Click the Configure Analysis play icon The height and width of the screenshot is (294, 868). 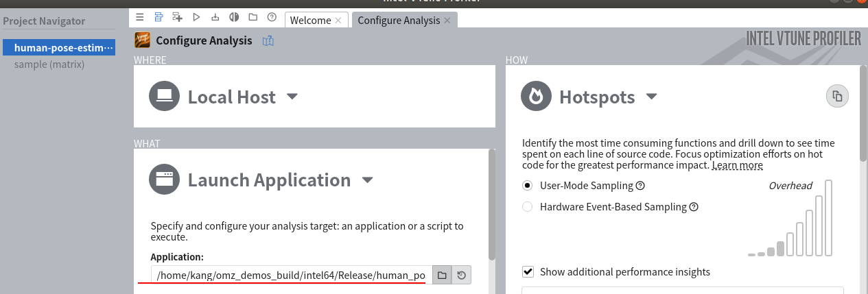(196, 17)
